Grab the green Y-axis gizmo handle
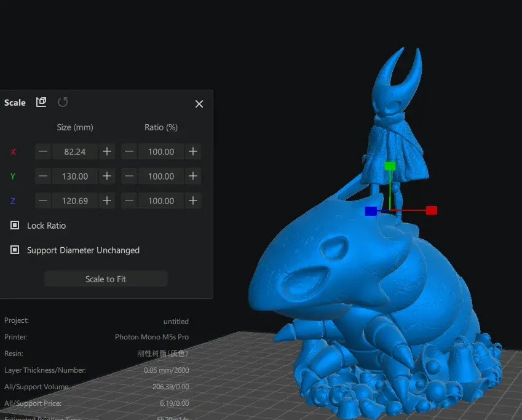 coord(390,166)
